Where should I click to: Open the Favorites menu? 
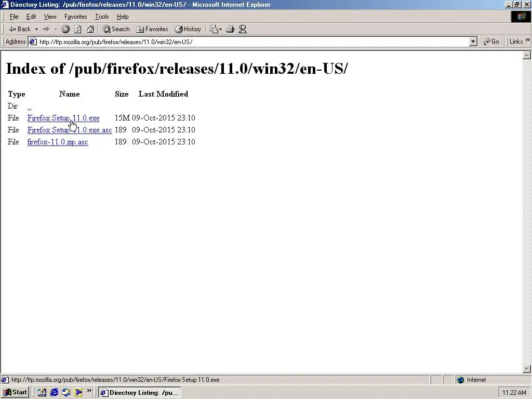(76, 17)
